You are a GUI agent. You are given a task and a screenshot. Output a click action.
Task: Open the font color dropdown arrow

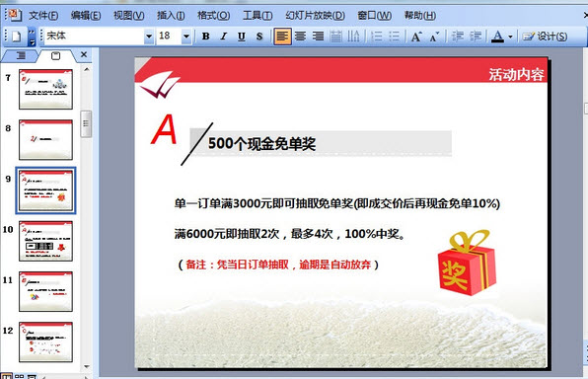tap(510, 37)
